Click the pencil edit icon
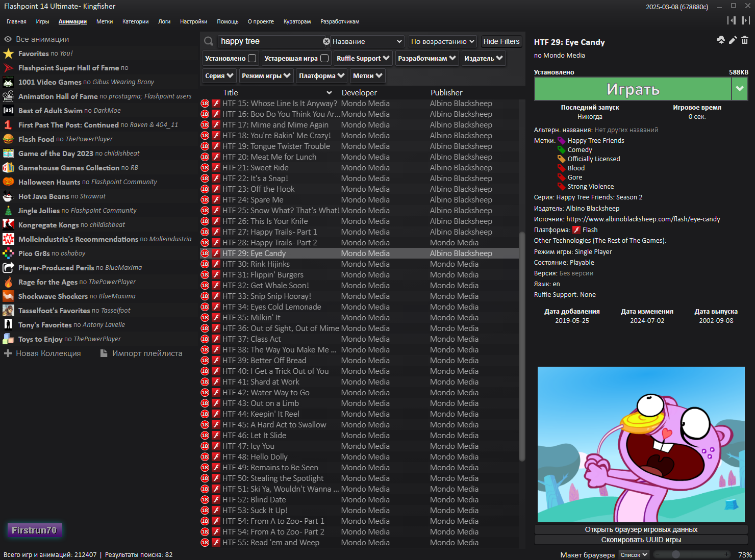The height and width of the screenshot is (560, 755). pos(733,40)
